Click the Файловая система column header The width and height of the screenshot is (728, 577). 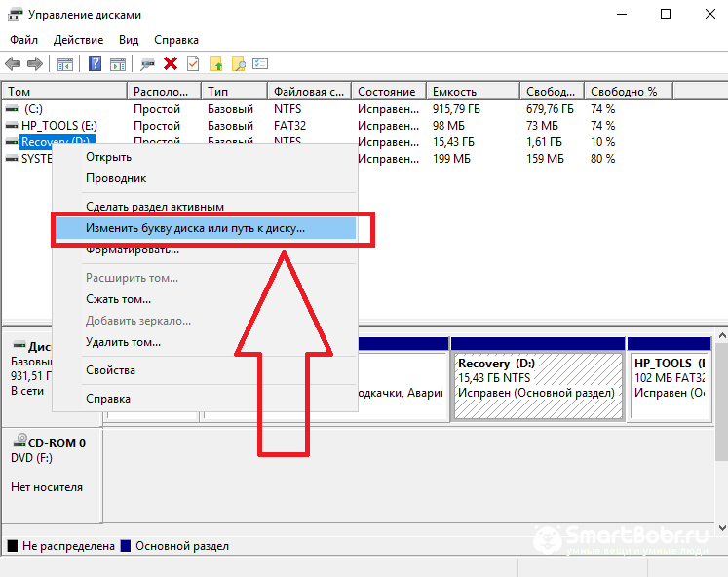[x=308, y=91]
